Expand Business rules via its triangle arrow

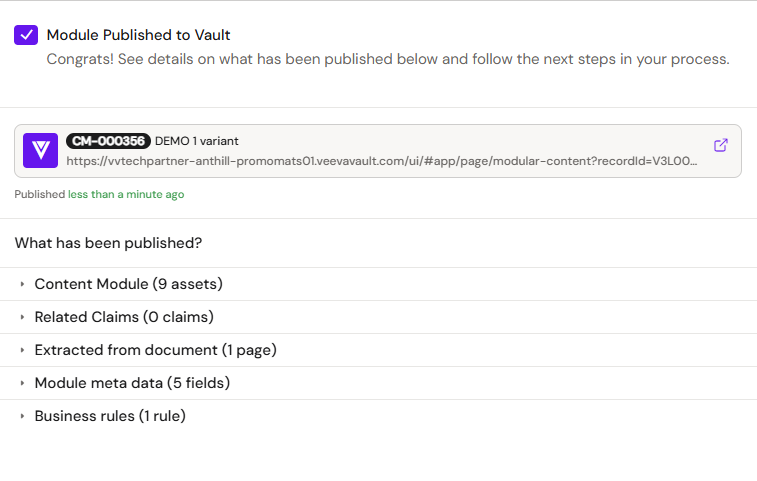click(22, 416)
